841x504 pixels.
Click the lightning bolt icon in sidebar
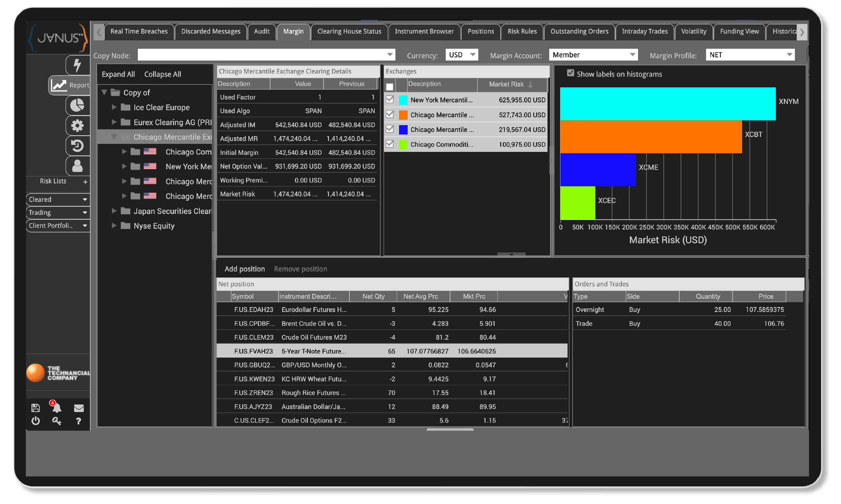[78, 65]
